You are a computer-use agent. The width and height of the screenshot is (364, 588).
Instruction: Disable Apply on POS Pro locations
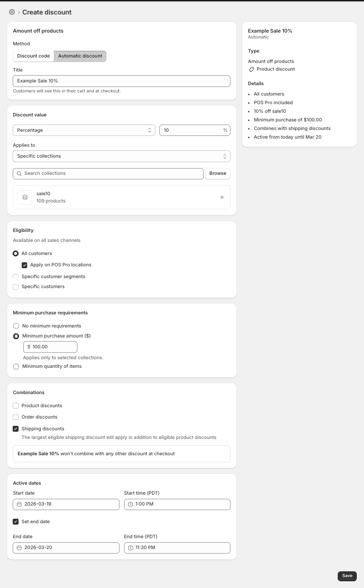(24, 265)
